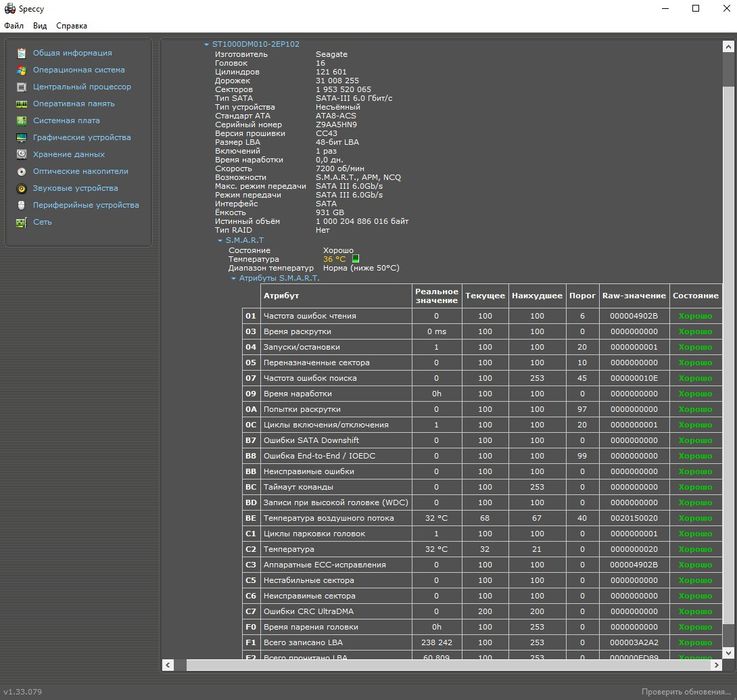Click the Системная плата motherboard icon

[x=22, y=121]
